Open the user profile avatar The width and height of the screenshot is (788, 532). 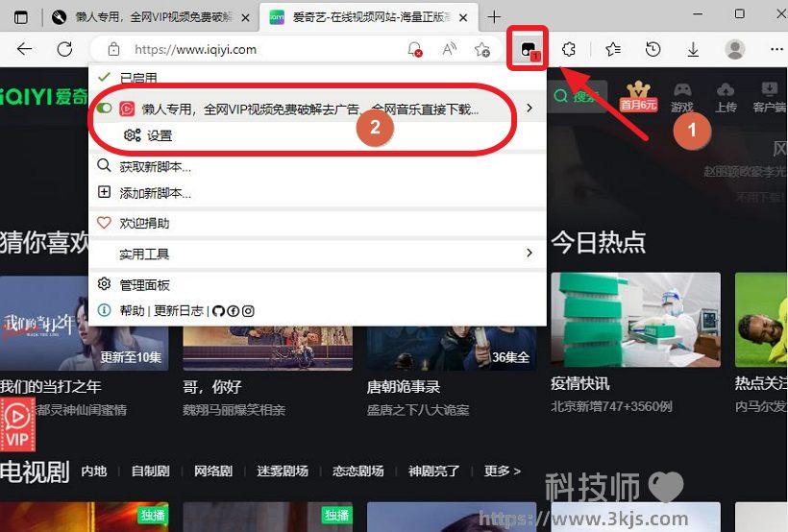(x=735, y=49)
